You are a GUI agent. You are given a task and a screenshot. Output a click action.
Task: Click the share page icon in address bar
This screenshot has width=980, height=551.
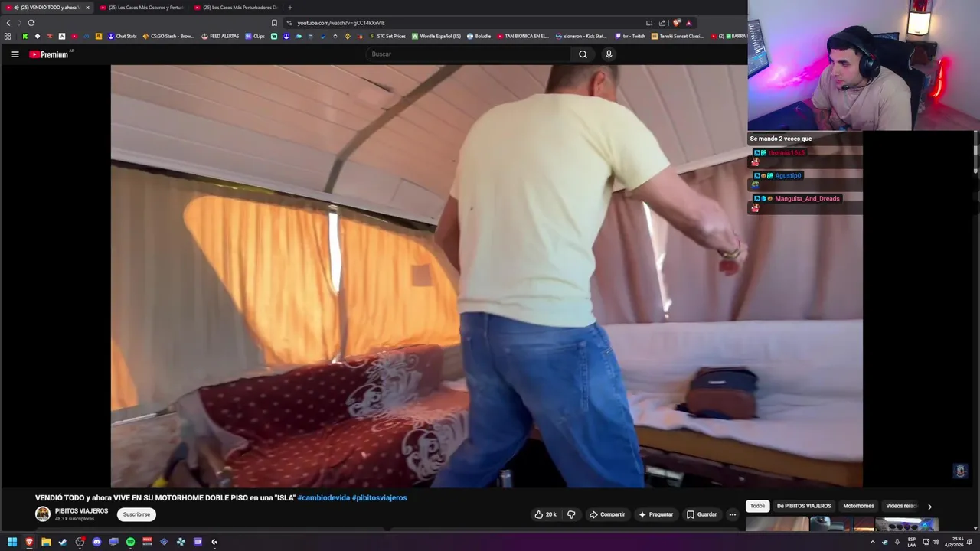662,23
